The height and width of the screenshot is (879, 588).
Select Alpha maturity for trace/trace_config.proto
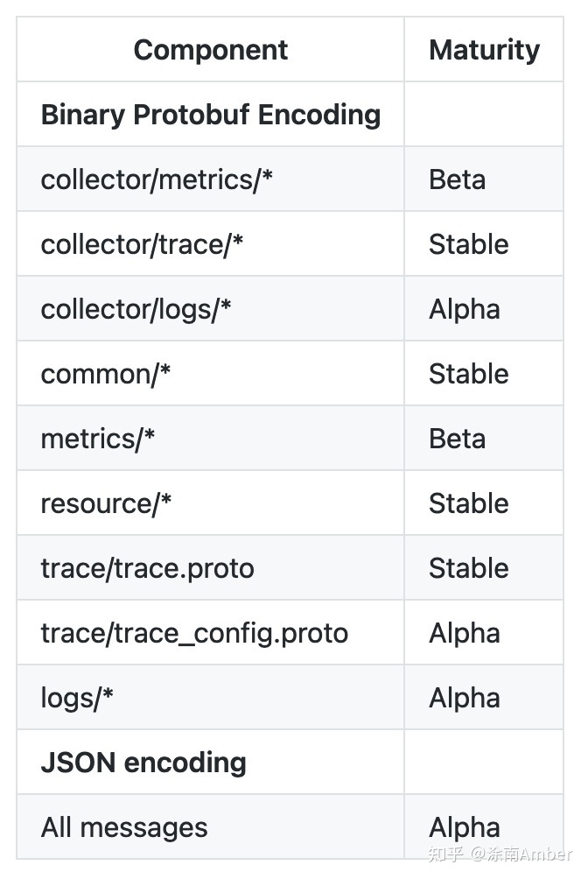coord(465,633)
